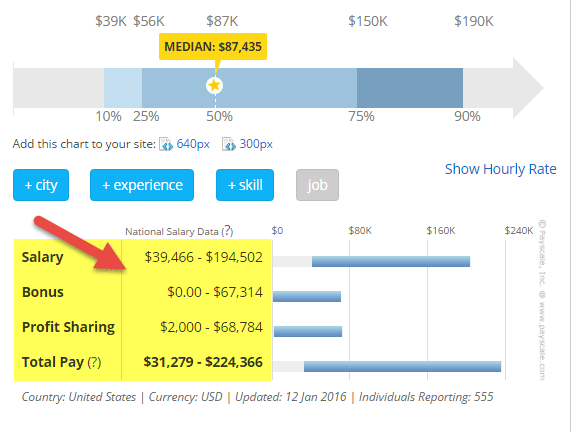Viewport: 571px width, 432px height.
Task: Open the Total Pay (?) help tooltip
Action: point(94,362)
